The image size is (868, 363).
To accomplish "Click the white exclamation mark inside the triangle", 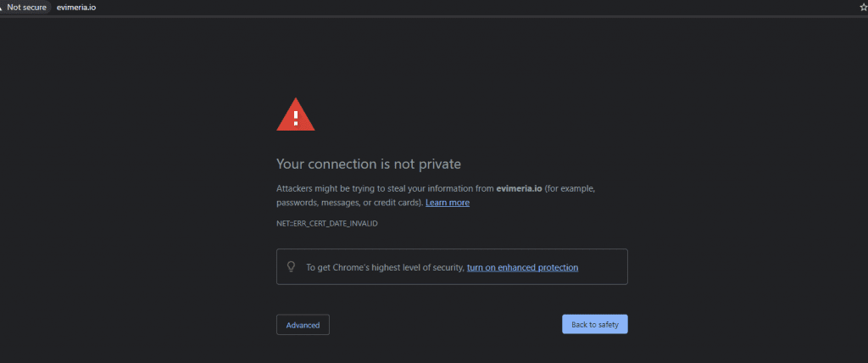I will [x=296, y=117].
